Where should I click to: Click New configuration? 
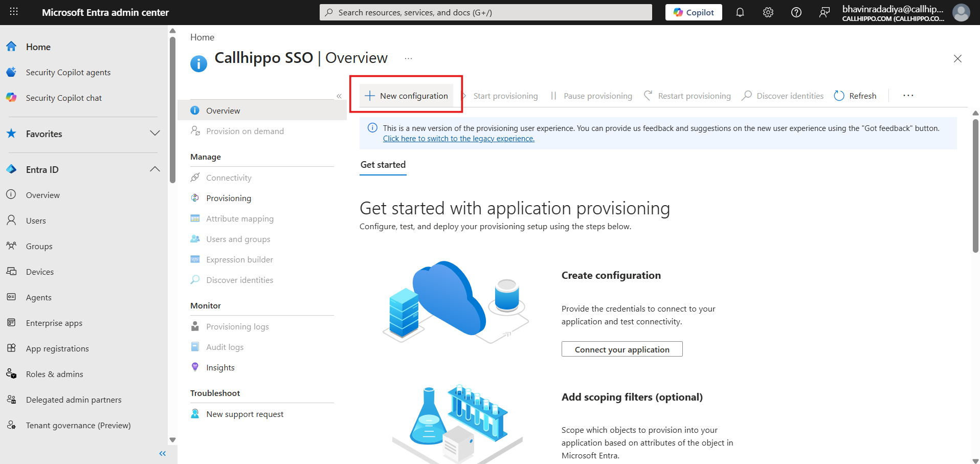[x=406, y=96]
